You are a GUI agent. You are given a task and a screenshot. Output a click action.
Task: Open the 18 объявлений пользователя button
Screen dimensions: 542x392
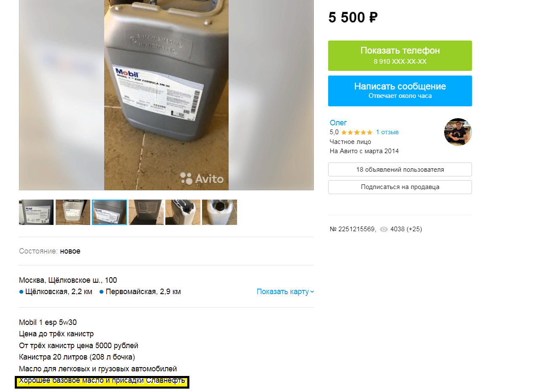click(400, 170)
